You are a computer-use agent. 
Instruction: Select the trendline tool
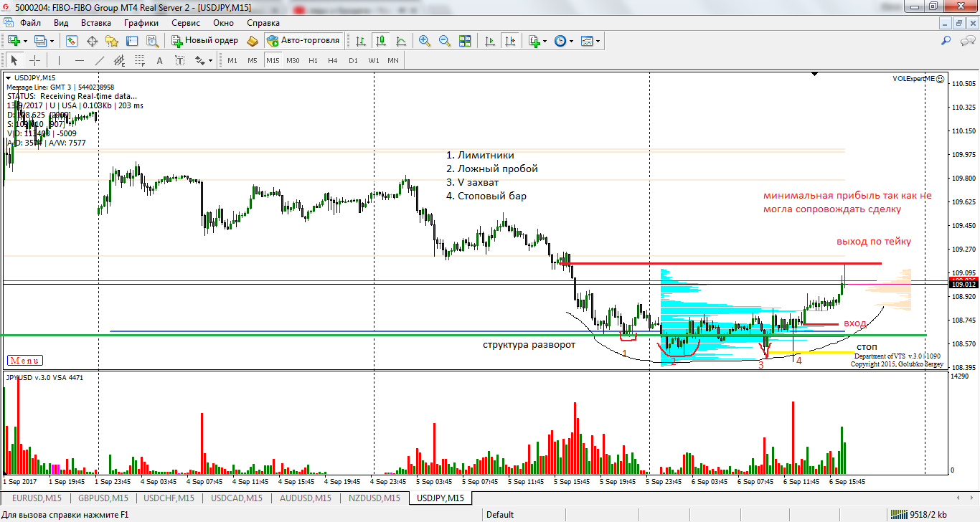pyautogui.click(x=100, y=60)
